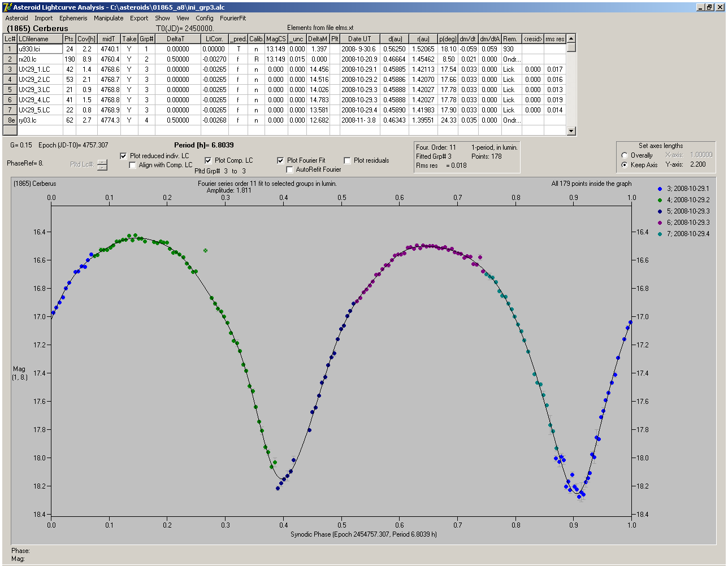Select the UX29_1.LC filename cell

coord(40,69)
